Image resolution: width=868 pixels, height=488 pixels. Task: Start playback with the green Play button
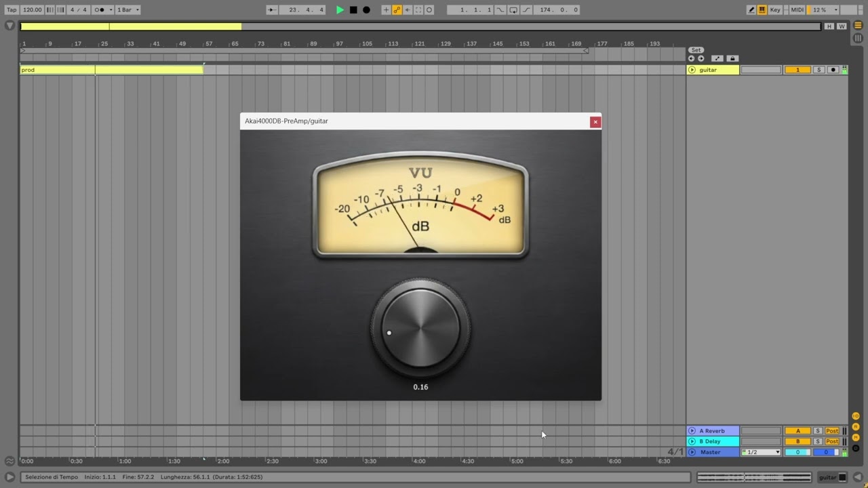click(340, 9)
